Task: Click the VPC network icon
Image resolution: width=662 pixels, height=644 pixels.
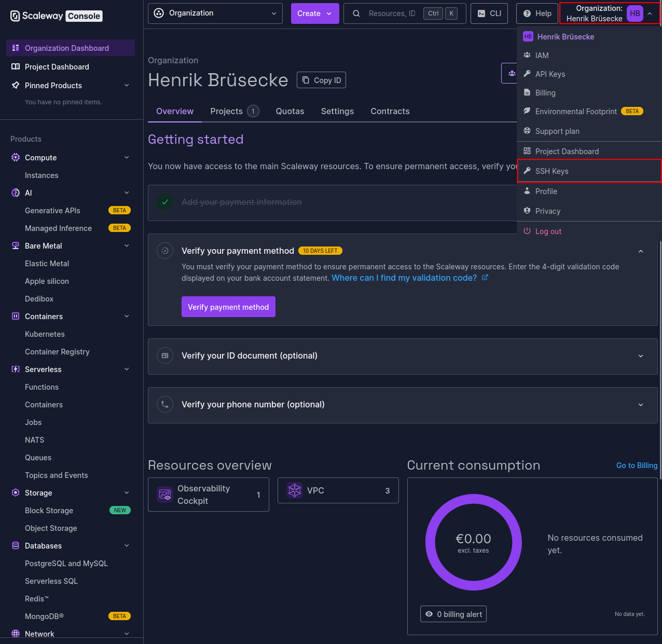Action: click(295, 490)
